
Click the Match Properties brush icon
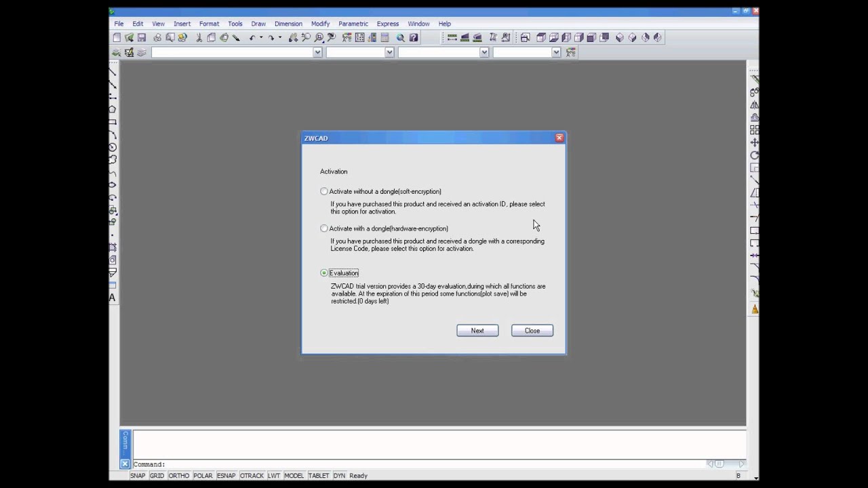pyautogui.click(x=236, y=38)
